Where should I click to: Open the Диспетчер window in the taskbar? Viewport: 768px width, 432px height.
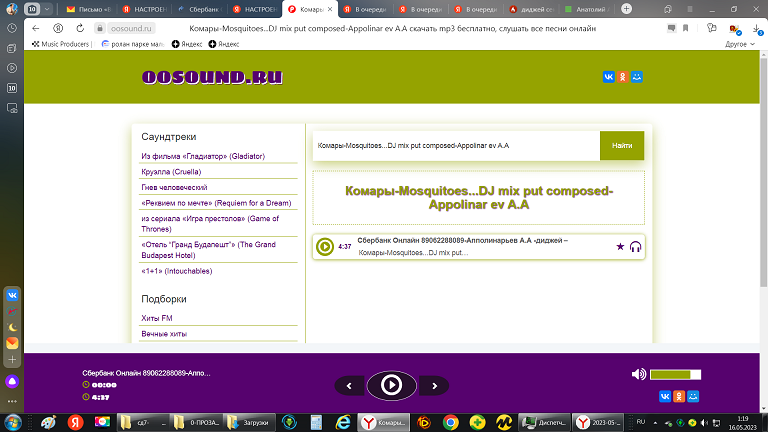[x=544, y=422]
